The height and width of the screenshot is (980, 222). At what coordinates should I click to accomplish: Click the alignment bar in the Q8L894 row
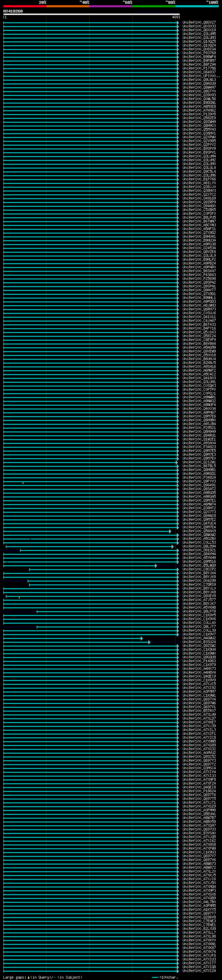(89, 547)
